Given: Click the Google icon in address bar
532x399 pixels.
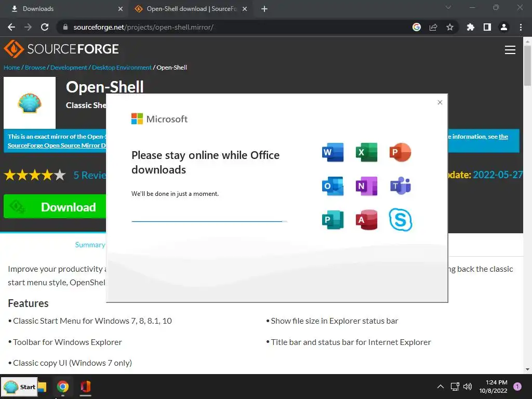Looking at the screenshot, I should tap(417, 27).
